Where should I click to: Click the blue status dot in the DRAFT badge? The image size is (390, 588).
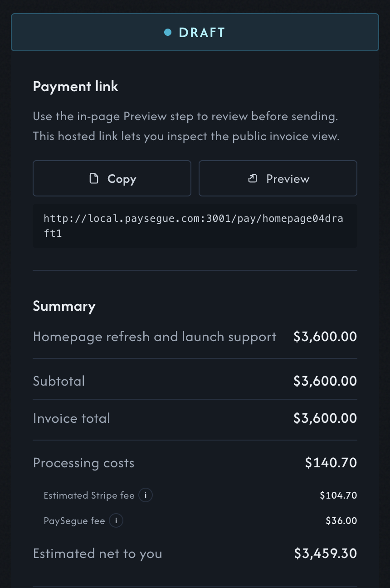tap(167, 32)
